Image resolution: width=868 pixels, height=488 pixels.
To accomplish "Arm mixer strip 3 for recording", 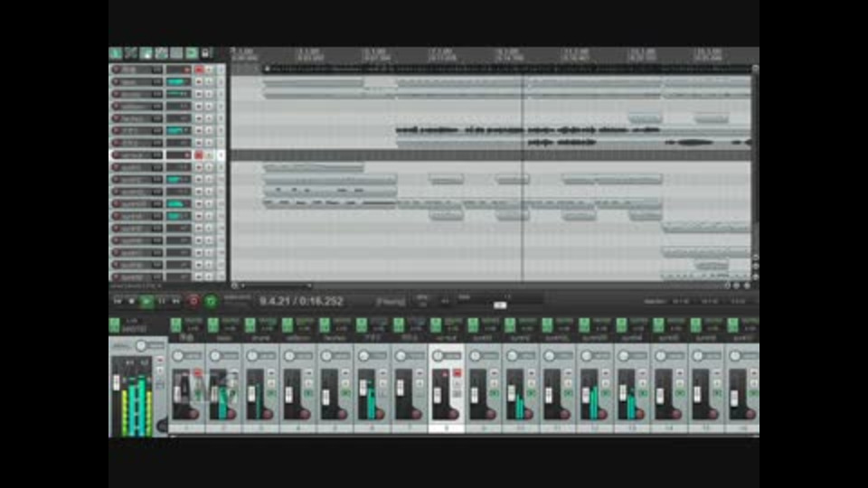I will coord(269,414).
